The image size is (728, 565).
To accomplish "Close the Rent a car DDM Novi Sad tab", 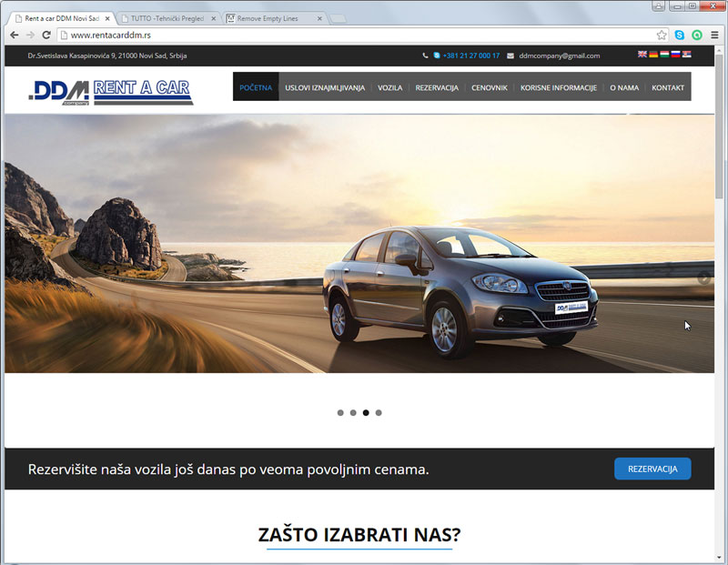I will coord(107,18).
